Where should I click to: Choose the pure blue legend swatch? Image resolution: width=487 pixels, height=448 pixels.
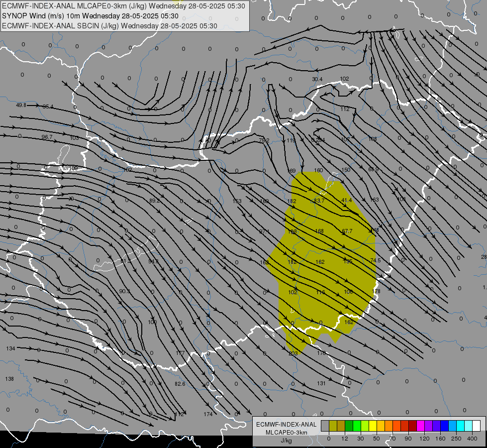(x=444, y=426)
